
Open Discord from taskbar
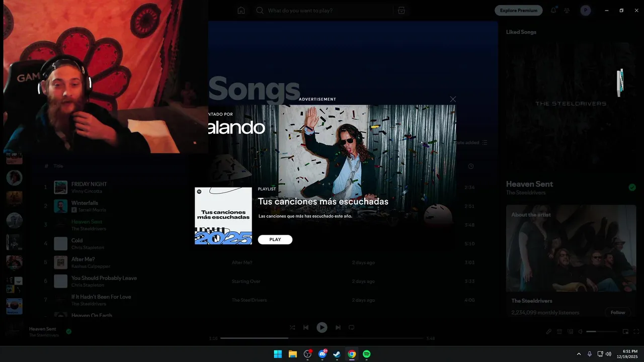coord(322,354)
